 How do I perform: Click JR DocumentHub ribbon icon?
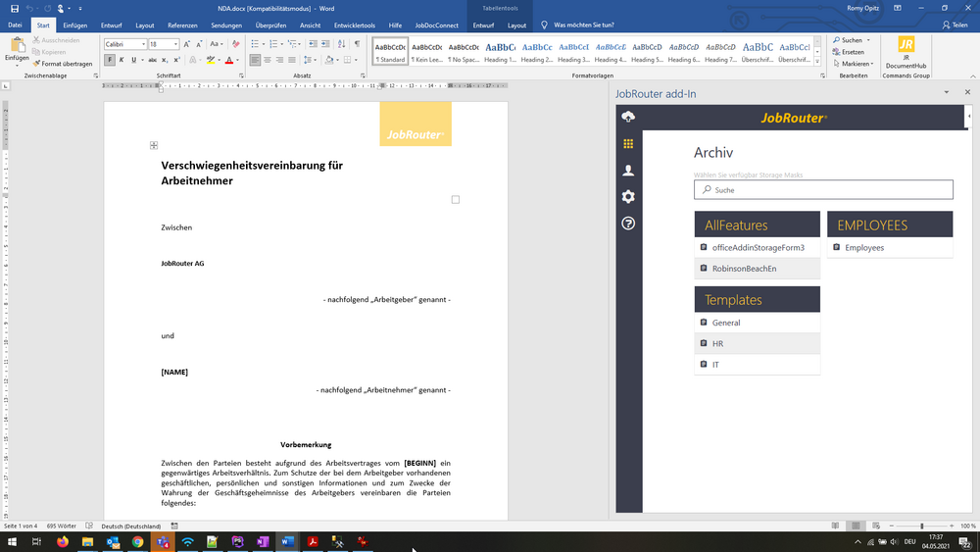tap(906, 53)
